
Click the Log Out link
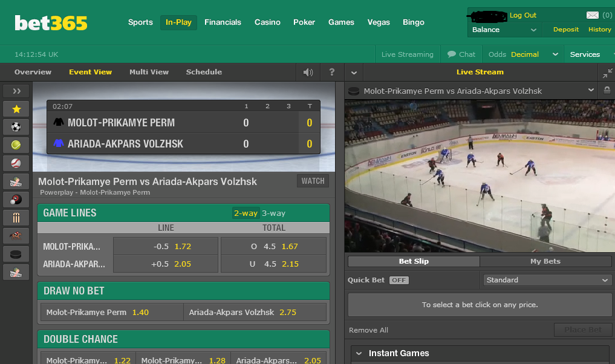point(523,15)
